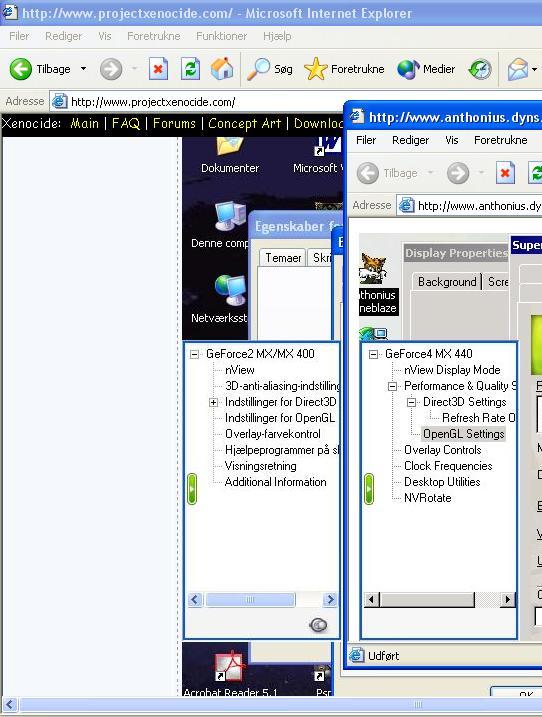Open the Tilbage history dropdown arrow

pyautogui.click(x=83, y=69)
